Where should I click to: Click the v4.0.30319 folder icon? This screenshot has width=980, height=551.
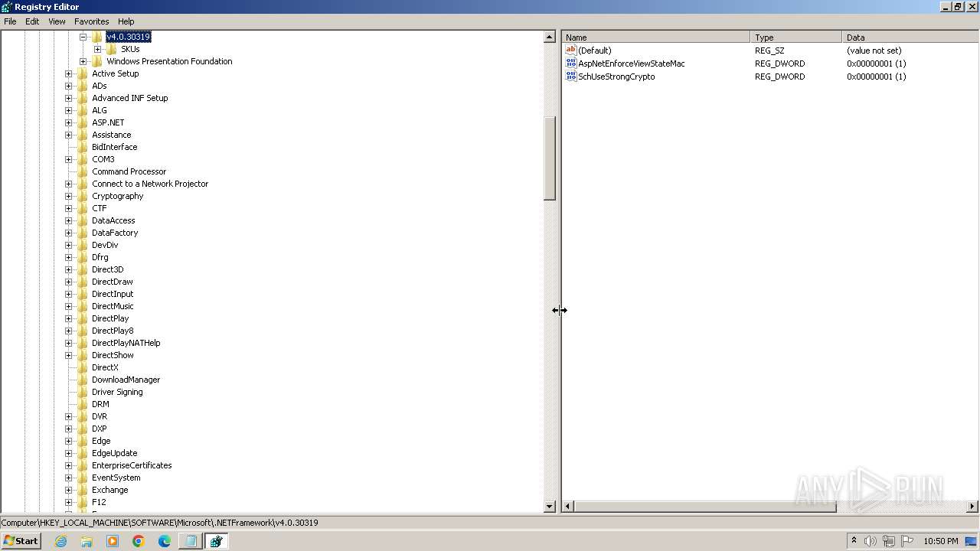pos(97,37)
